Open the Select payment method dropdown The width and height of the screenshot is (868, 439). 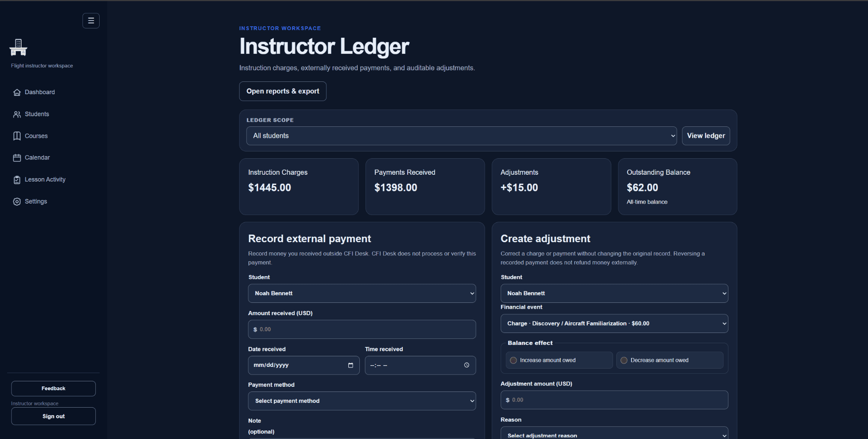click(x=362, y=401)
